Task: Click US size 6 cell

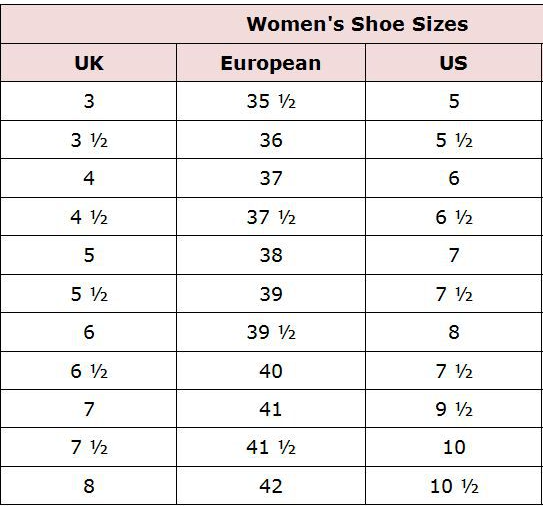Action: (x=453, y=178)
